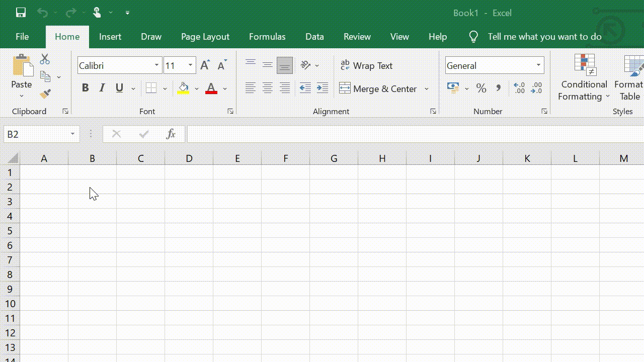This screenshot has width=644, height=362.
Task: Open Borders dropdown arrow
Action: (165, 88)
